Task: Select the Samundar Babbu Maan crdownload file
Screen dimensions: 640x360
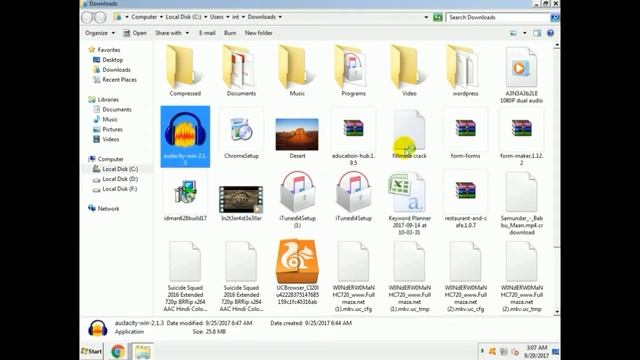Action: click(x=522, y=203)
